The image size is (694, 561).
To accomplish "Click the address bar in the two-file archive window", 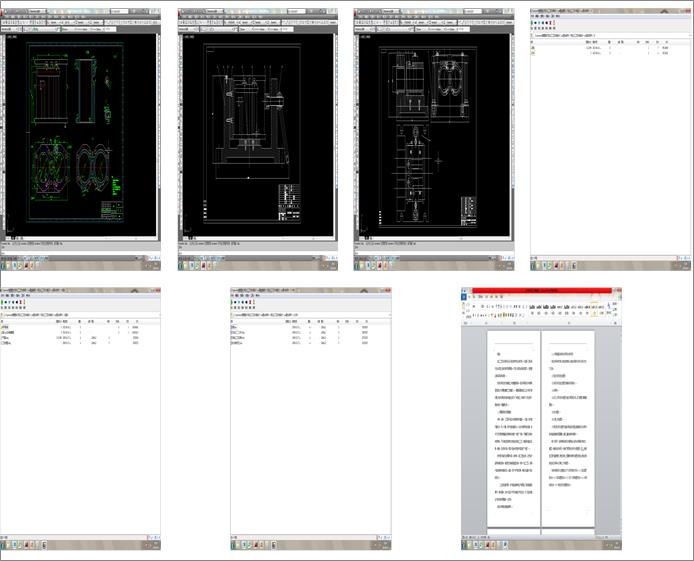I will [610, 35].
